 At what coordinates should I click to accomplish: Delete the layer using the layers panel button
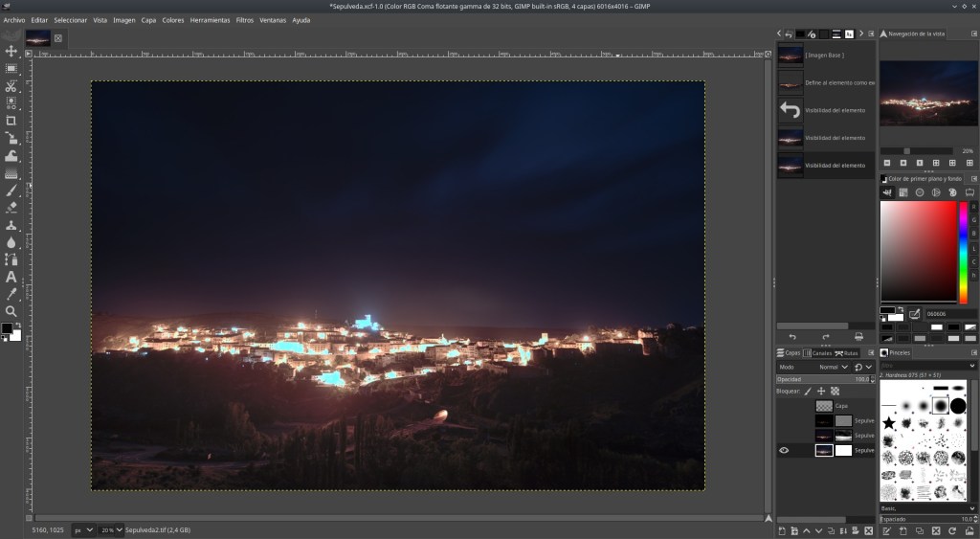(867, 530)
